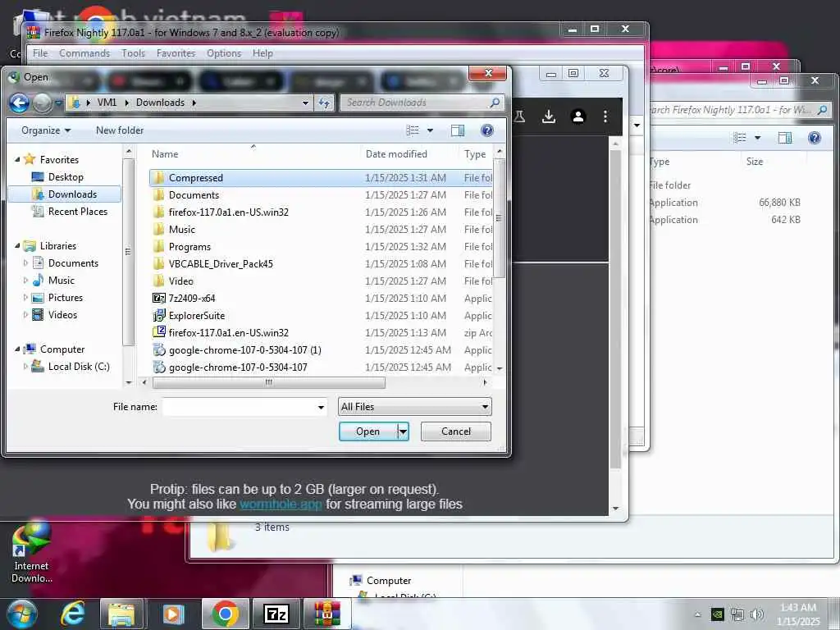
Task: Switch to Chrome in the taskbar
Action: 226,614
